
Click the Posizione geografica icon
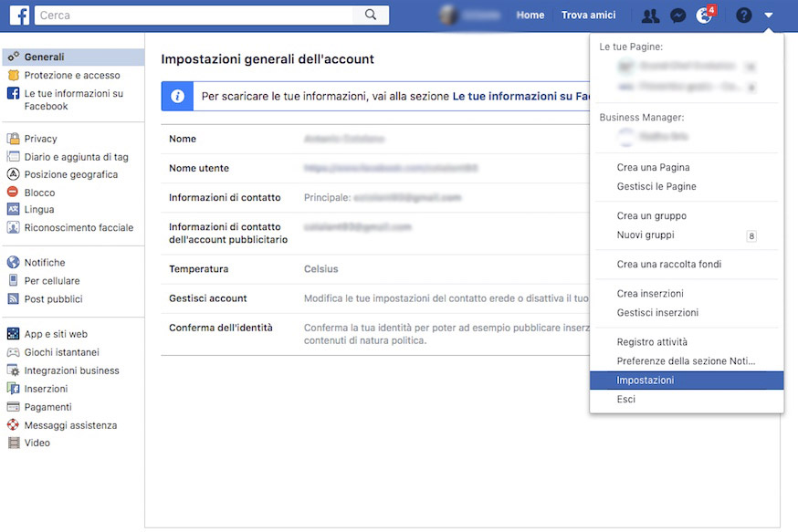(x=14, y=174)
